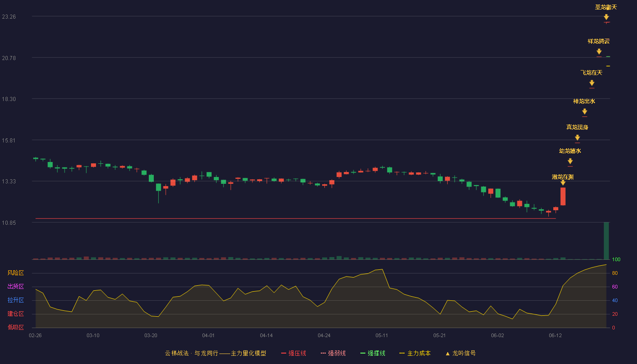Click the 飞龙在天 signal arrow marker
This screenshot has height=364, width=637.
pos(591,83)
